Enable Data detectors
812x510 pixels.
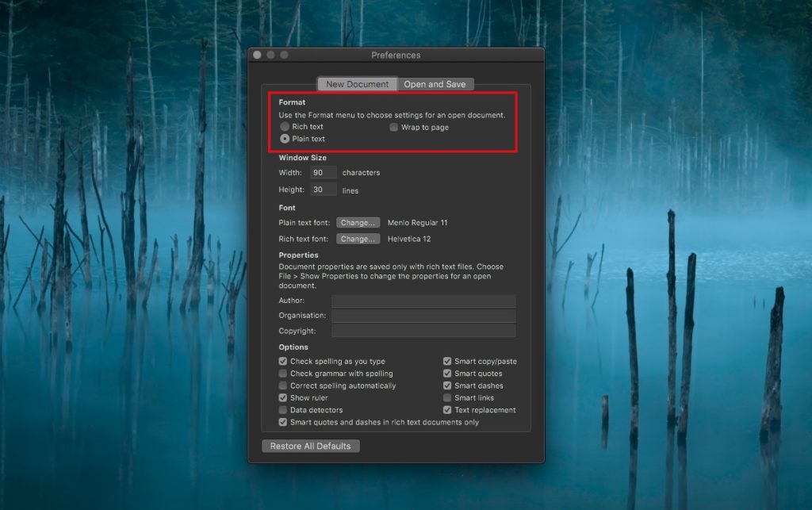[283, 410]
